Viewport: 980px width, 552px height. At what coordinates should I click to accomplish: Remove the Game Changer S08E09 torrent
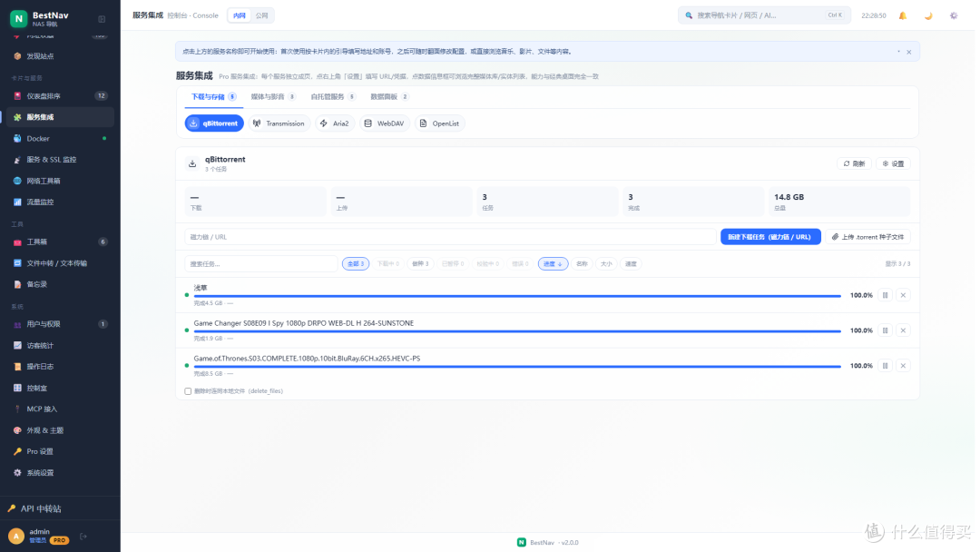[x=903, y=330]
